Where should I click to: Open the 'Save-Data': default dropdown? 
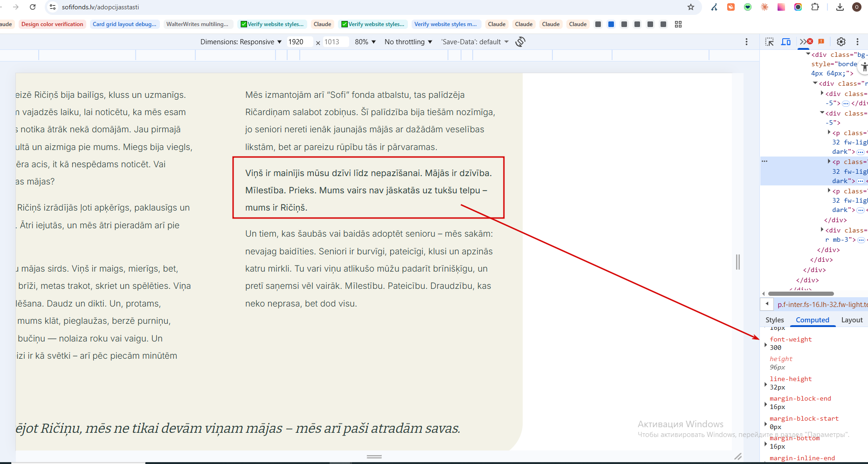pyautogui.click(x=475, y=41)
